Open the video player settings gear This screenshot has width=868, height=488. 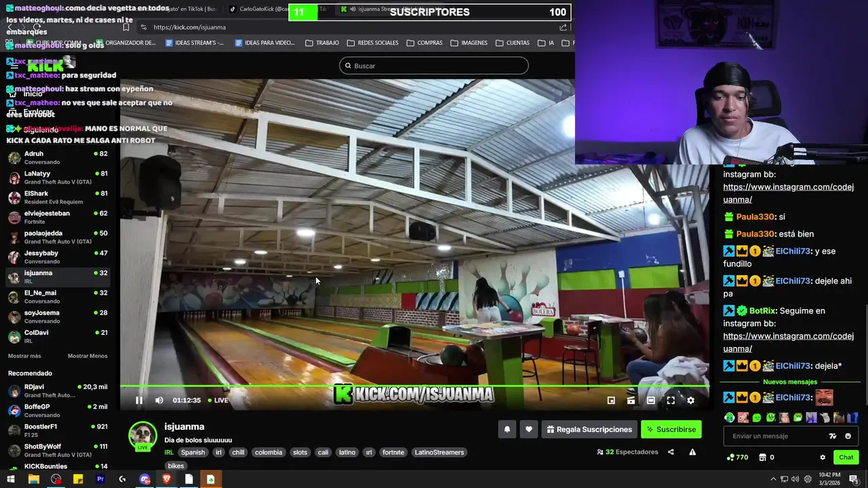(x=690, y=401)
